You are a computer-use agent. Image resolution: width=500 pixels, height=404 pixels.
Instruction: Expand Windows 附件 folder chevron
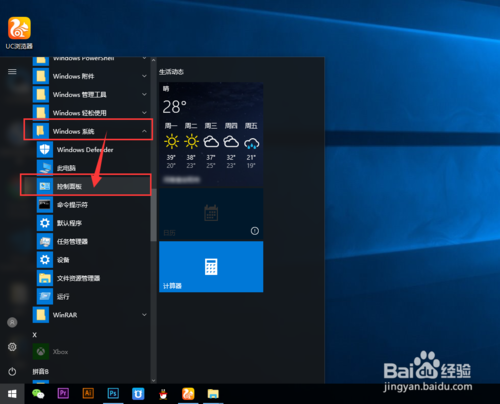point(144,76)
